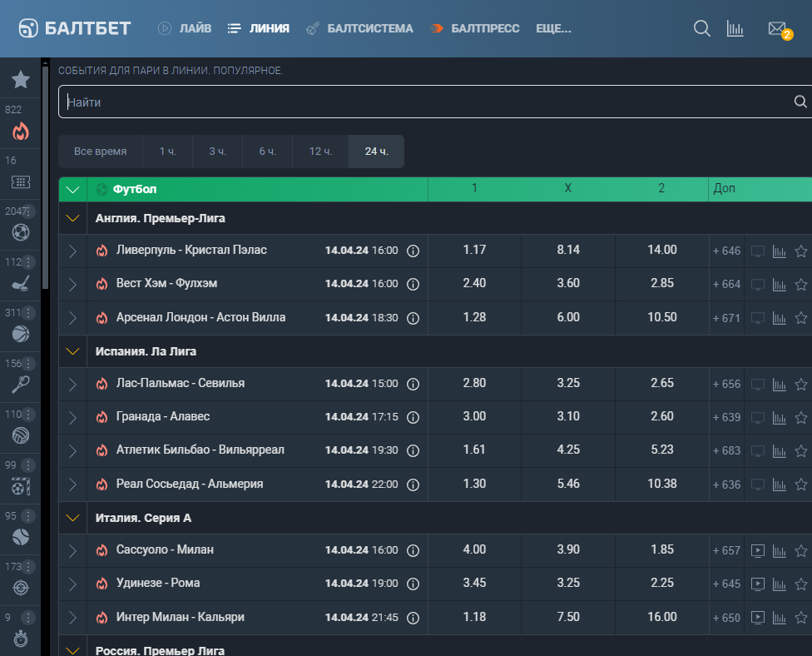Viewport: 812px width, 656px height.
Task: Open statistics chart icon in header
Action: tap(735, 28)
